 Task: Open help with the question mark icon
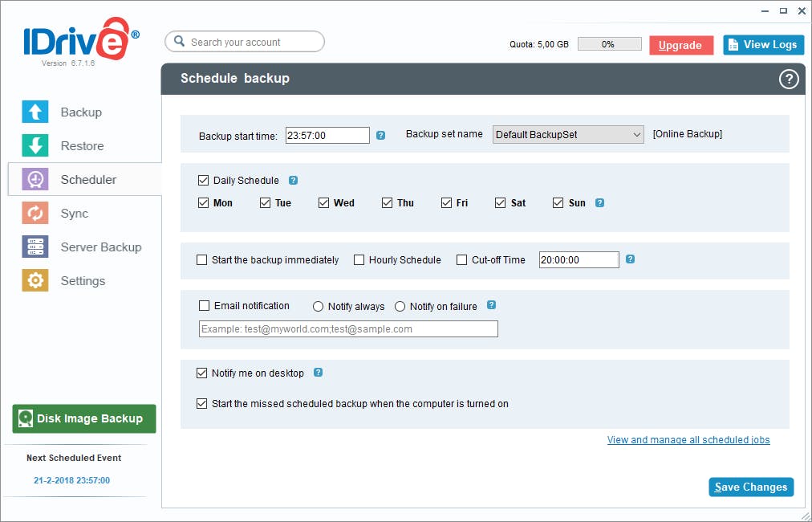(789, 79)
